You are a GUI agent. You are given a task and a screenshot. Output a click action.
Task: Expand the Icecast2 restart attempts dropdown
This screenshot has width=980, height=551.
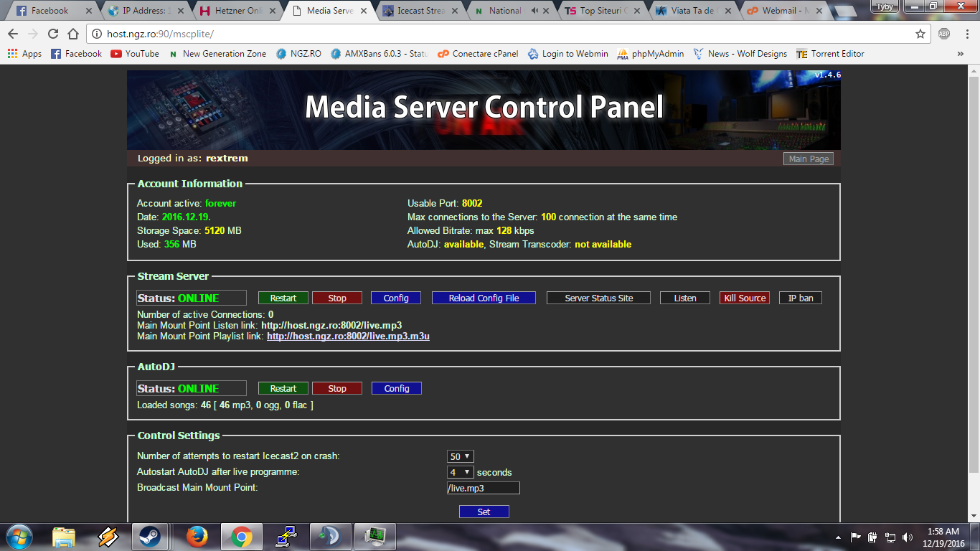pos(460,456)
